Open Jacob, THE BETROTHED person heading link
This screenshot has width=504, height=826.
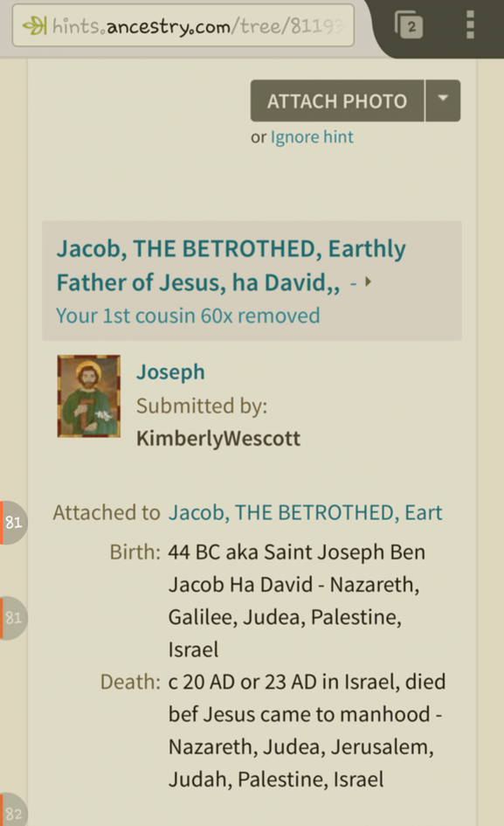(231, 266)
